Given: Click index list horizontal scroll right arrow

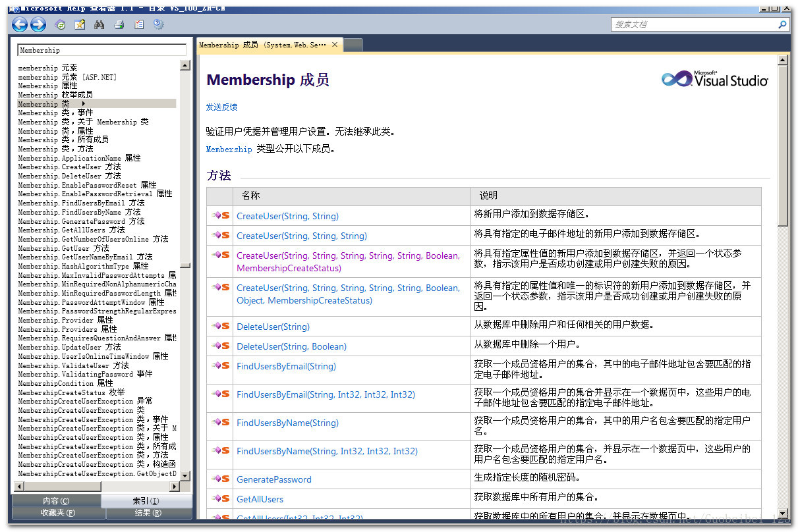Looking at the screenshot, I should click(x=175, y=487).
